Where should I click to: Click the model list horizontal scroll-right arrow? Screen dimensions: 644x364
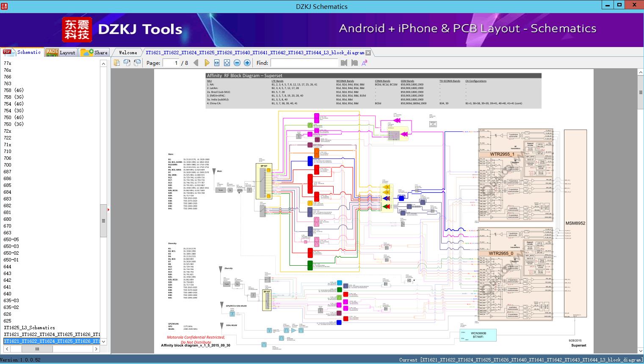[x=97, y=349]
